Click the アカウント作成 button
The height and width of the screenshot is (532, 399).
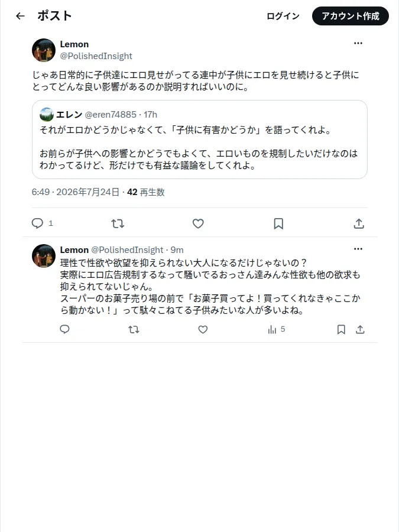(x=351, y=16)
